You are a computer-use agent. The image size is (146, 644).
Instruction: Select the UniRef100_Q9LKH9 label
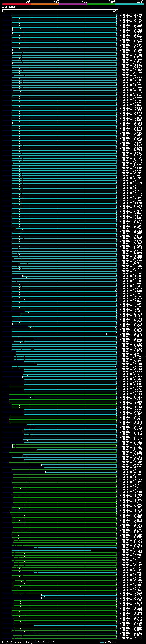[131, 87]
